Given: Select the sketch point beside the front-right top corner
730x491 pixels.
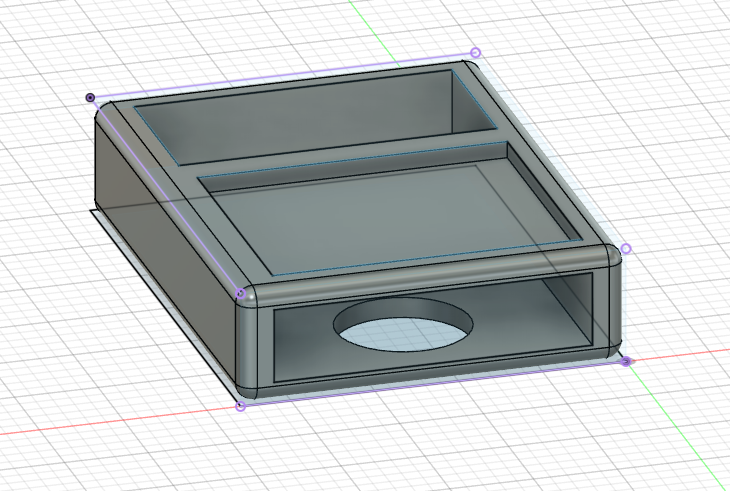Looking at the screenshot, I should (626, 248).
